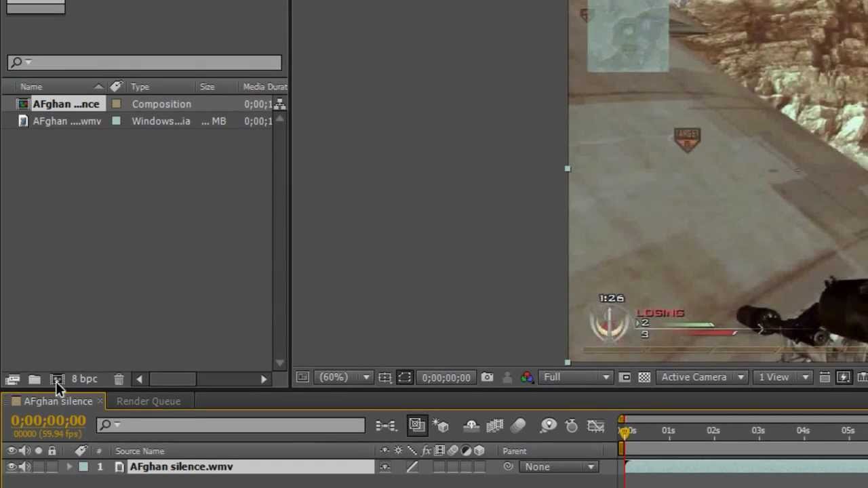Viewport: 868px width, 488px height.
Task: Enable Draft 3D in timeline
Action: (x=442, y=426)
